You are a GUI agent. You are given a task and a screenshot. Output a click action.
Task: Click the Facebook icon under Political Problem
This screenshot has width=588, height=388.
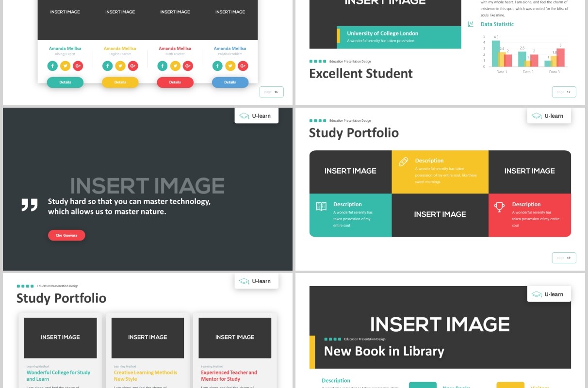point(217,66)
